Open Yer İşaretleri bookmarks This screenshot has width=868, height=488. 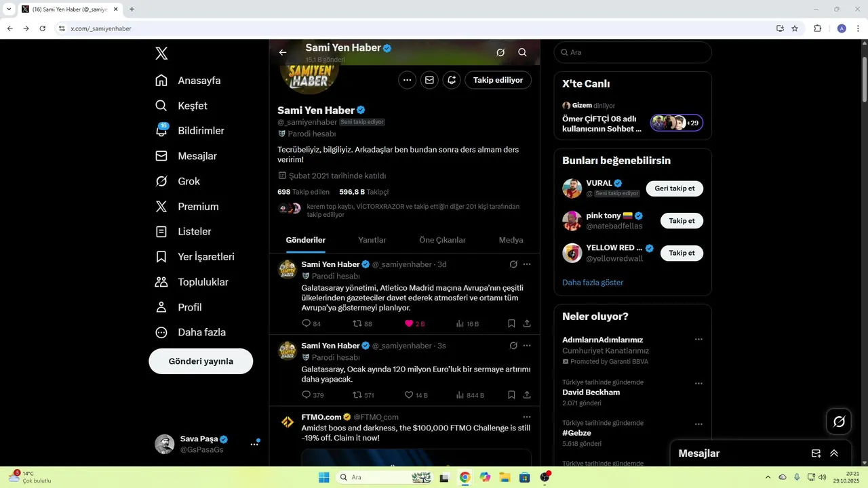(x=195, y=257)
